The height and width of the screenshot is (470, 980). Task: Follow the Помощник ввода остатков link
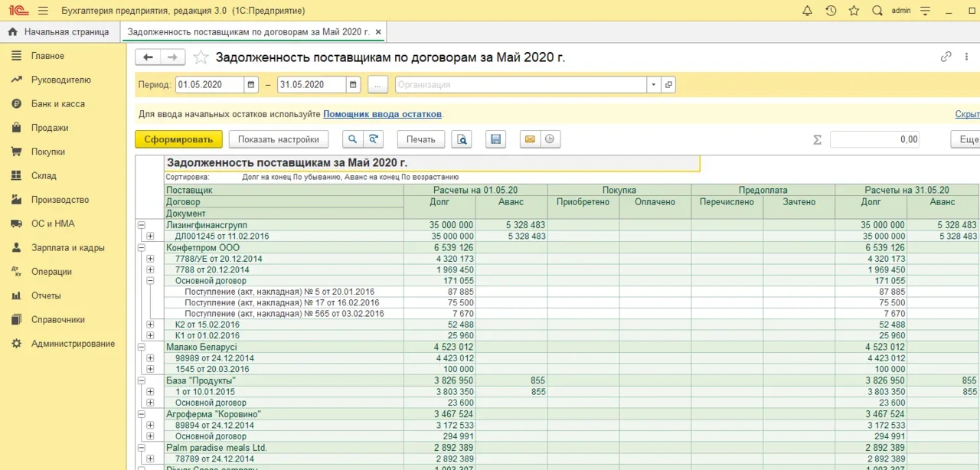[382, 114]
